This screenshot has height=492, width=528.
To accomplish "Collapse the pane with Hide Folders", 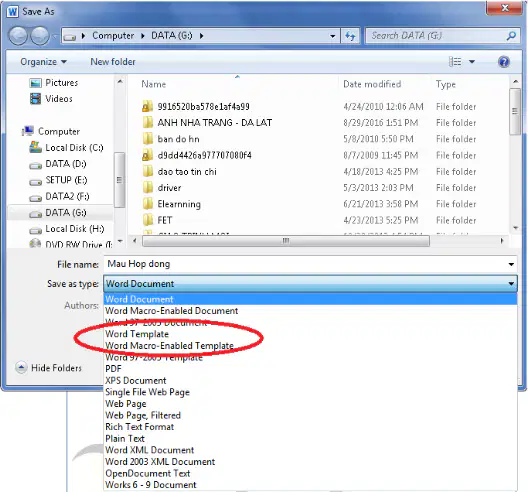I will click(49, 367).
